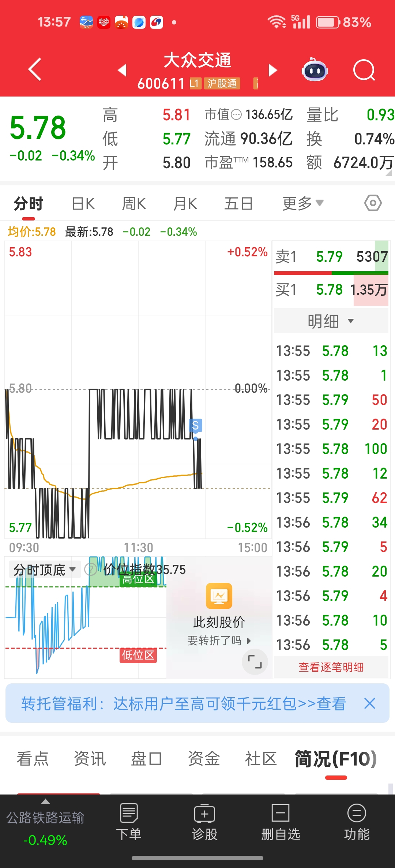Switch to 五日 chart tab
The image size is (395, 868).
(238, 203)
